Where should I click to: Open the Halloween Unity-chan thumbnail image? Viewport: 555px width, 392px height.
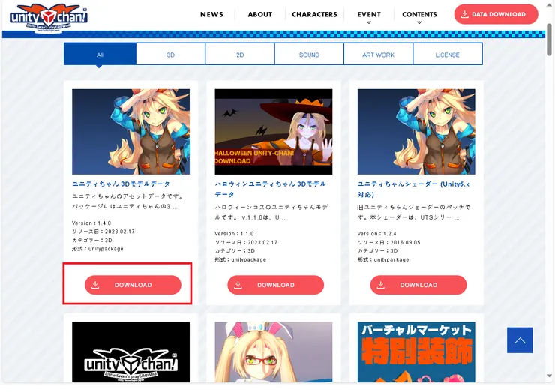coord(274,132)
